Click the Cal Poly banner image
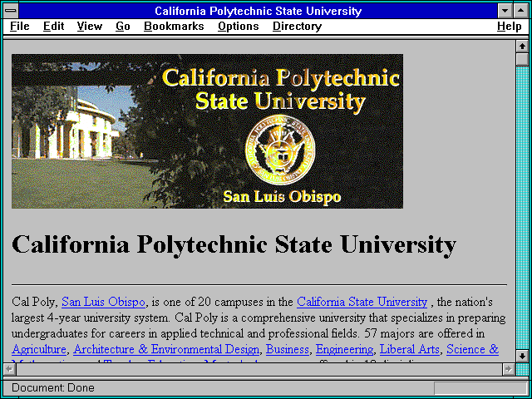 (x=207, y=131)
